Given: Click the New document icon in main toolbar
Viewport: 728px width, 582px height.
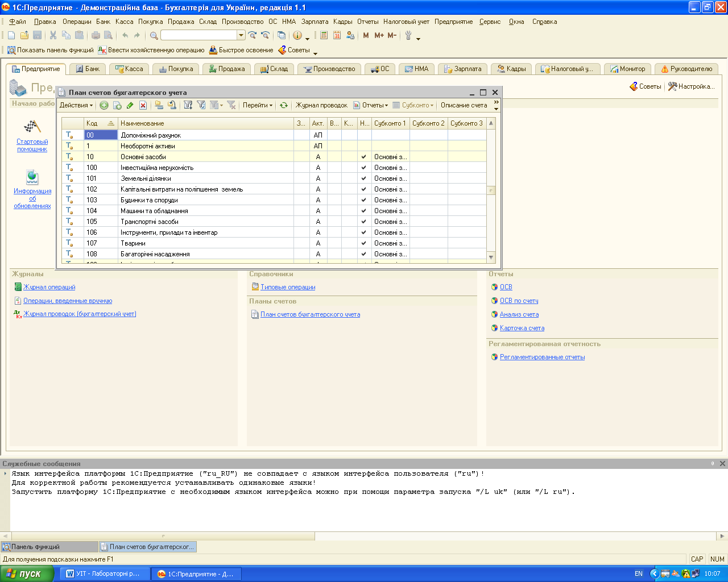Looking at the screenshot, I should pyautogui.click(x=11, y=35).
